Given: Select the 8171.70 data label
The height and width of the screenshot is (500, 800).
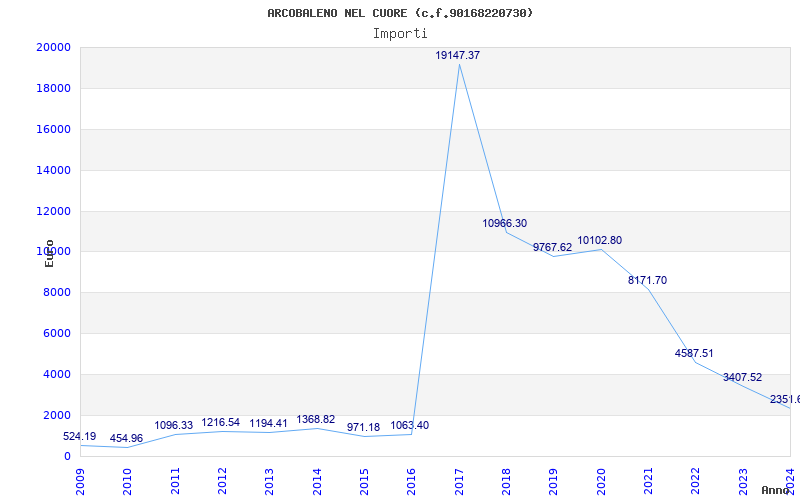Looking at the screenshot, I should 647,280.
